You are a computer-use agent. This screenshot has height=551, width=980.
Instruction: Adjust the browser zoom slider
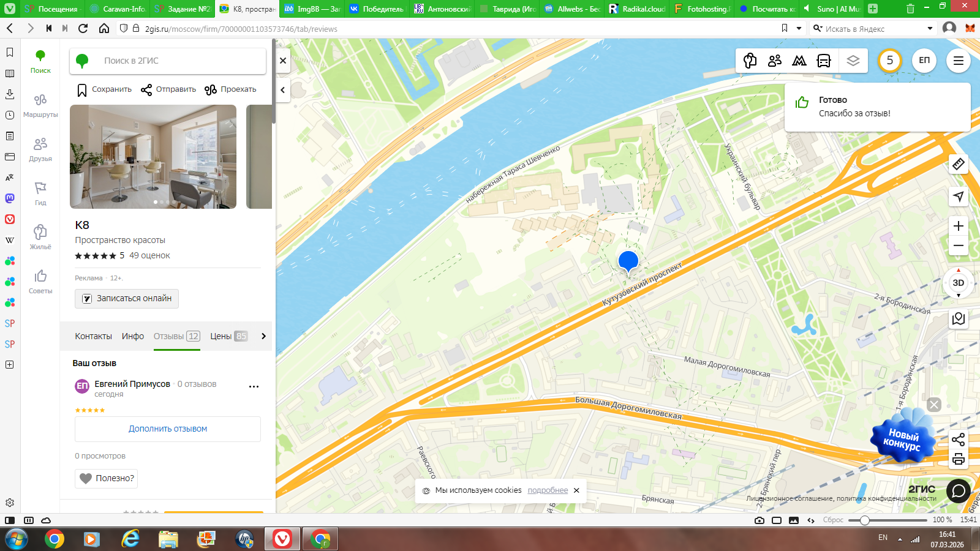click(x=864, y=520)
